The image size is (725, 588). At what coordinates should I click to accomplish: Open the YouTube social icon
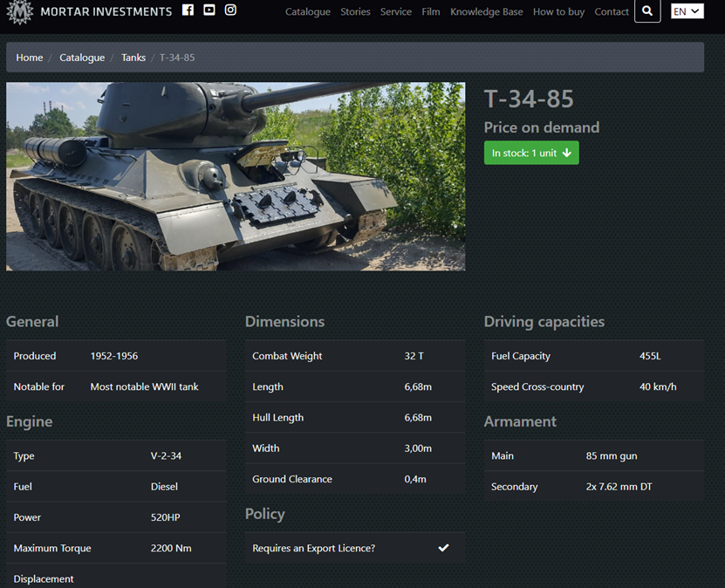(x=209, y=10)
